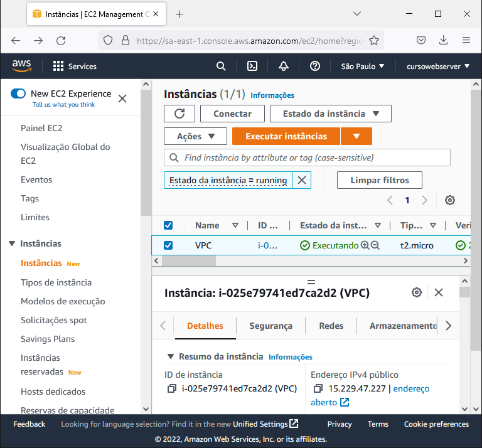Click the Conectar button

pos(232,114)
